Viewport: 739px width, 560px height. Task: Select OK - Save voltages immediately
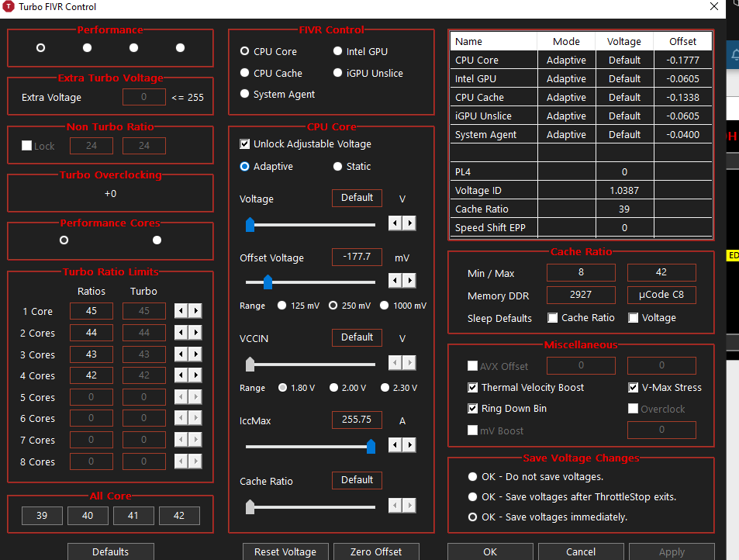click(472, 517)
